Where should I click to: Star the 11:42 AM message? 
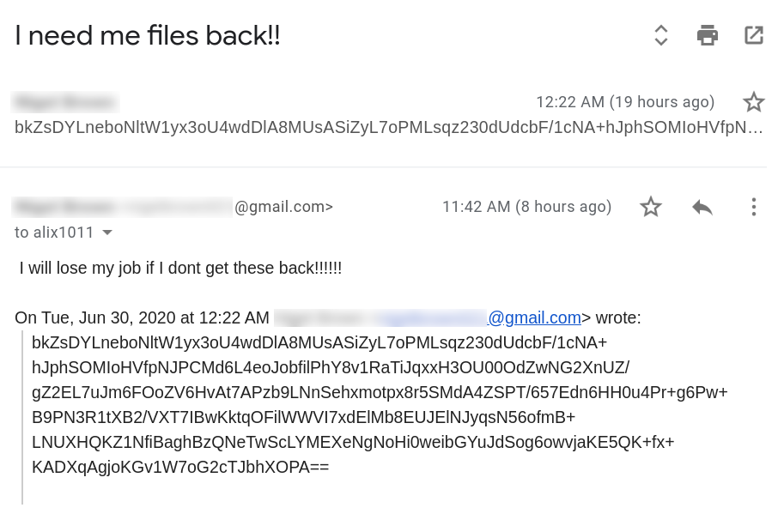(651, 207)
